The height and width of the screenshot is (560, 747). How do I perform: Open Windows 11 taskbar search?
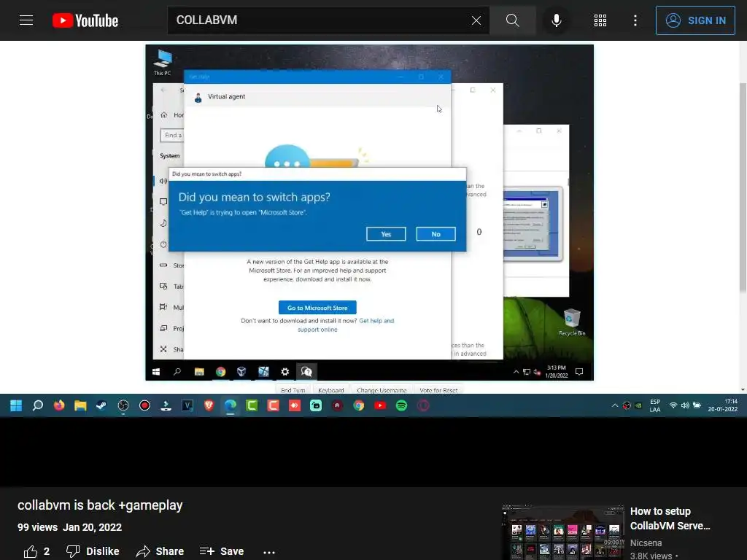point(38,405)
